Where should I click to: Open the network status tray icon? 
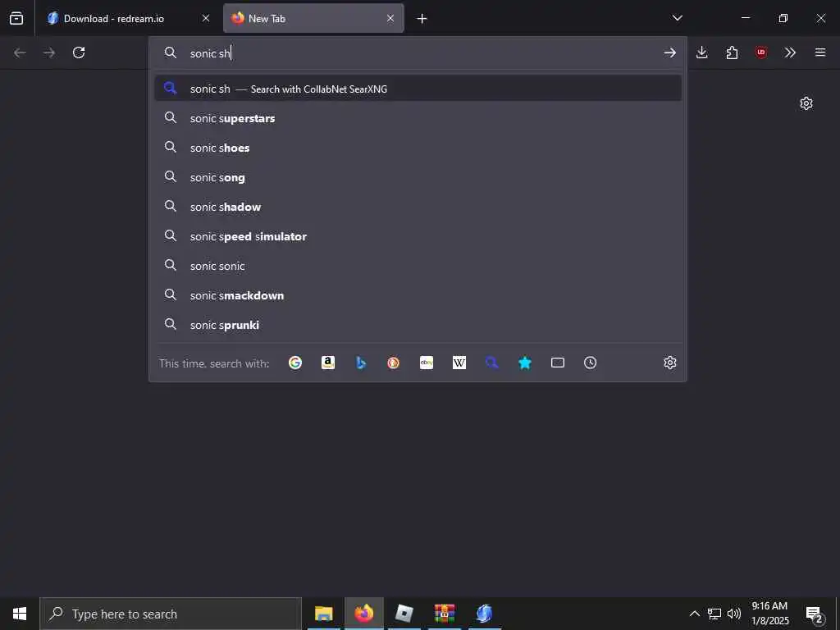click(x=714, y=614)
